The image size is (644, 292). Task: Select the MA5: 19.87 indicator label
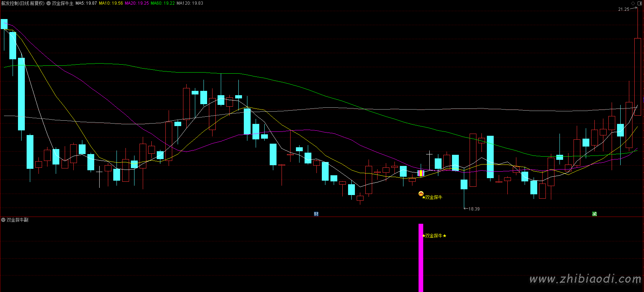(x=86, y=3)
